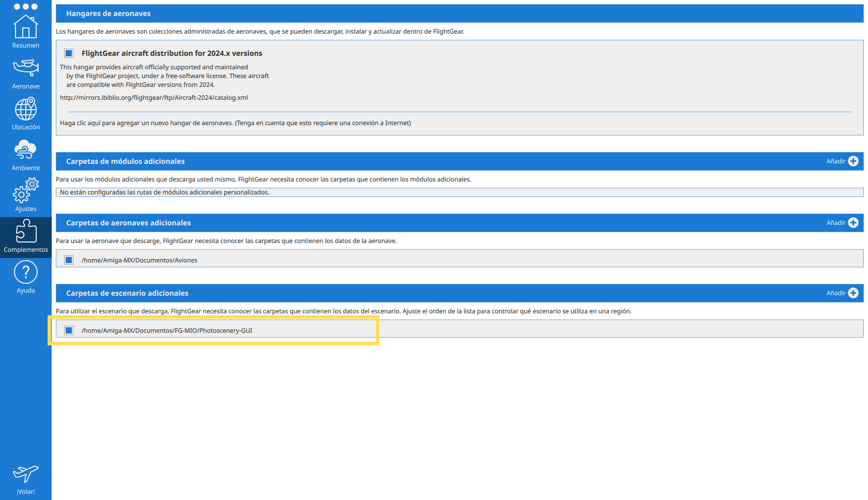Click the Hangares de aeronaves header
The image size is (868, 500).
tap(460, 13)
